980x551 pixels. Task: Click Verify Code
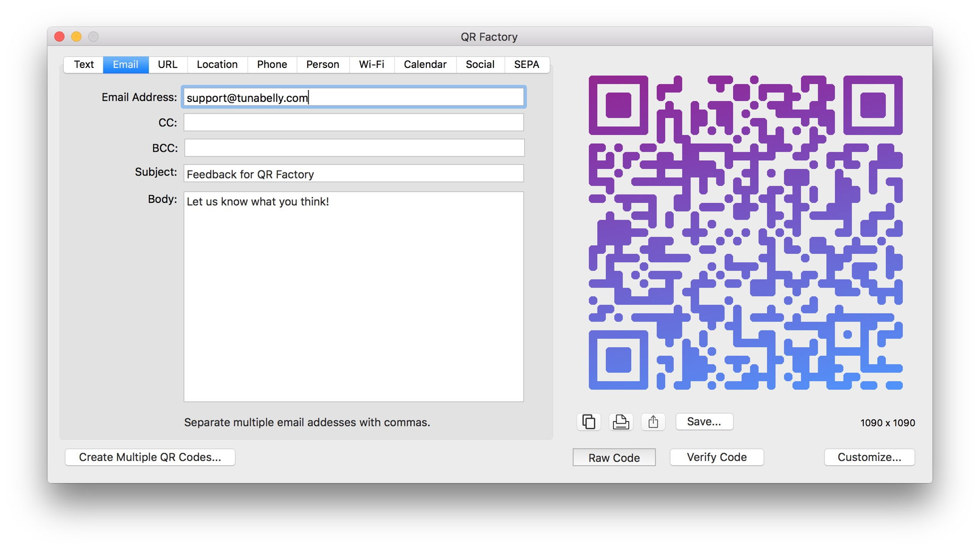pos(717,457)
